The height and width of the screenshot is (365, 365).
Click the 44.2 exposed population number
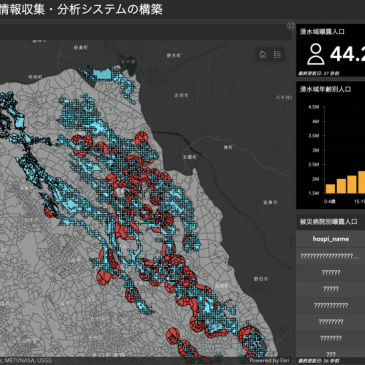pyautogui.click(x=347, y=54)
